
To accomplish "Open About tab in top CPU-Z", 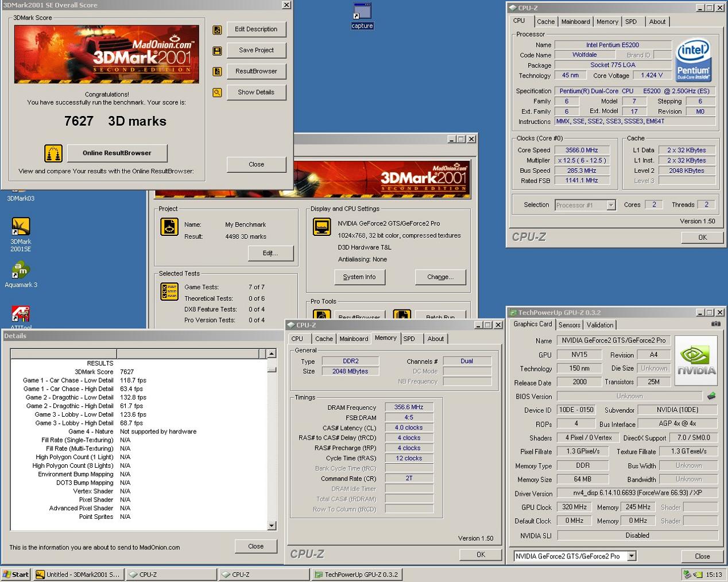I will (657, 22).
